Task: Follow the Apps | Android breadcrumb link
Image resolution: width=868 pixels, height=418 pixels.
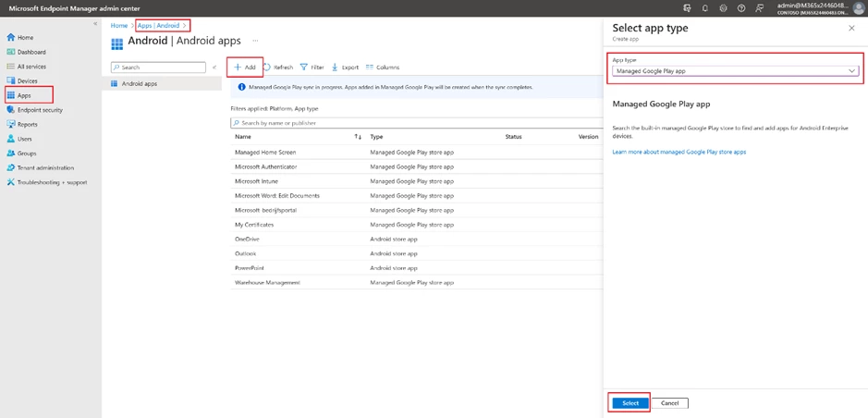Action: (x=158, y=26)
